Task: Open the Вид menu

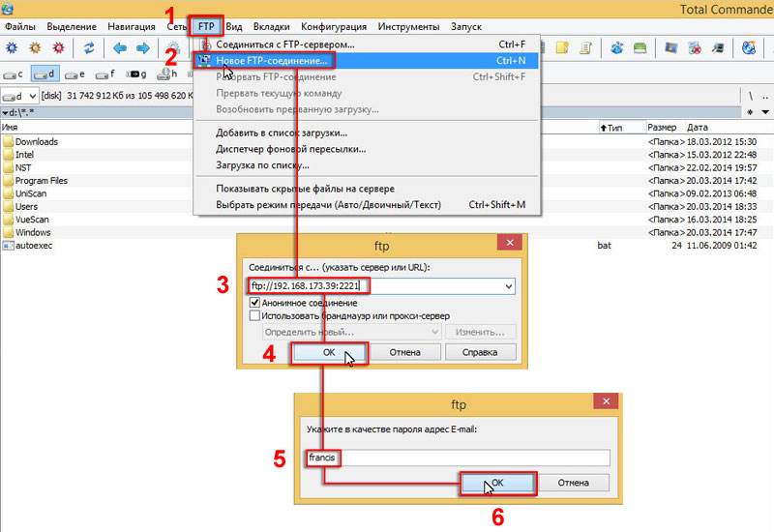Action: point(234,27)
